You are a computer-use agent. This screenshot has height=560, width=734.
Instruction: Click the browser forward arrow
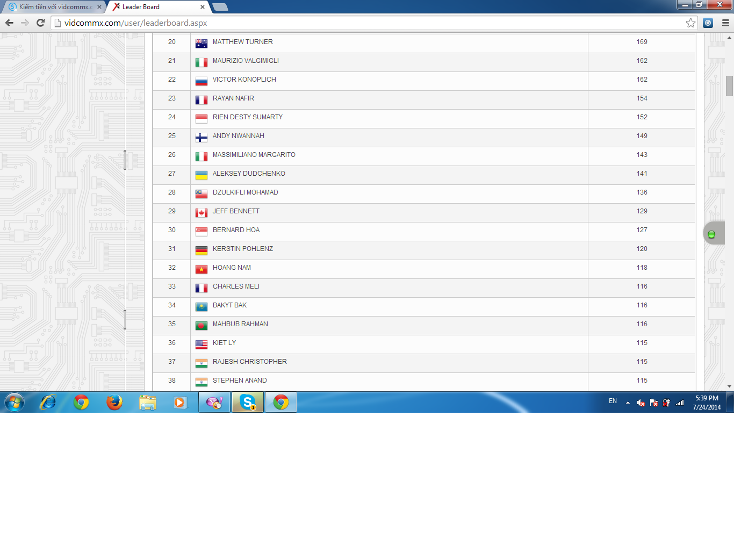[25, 23]
